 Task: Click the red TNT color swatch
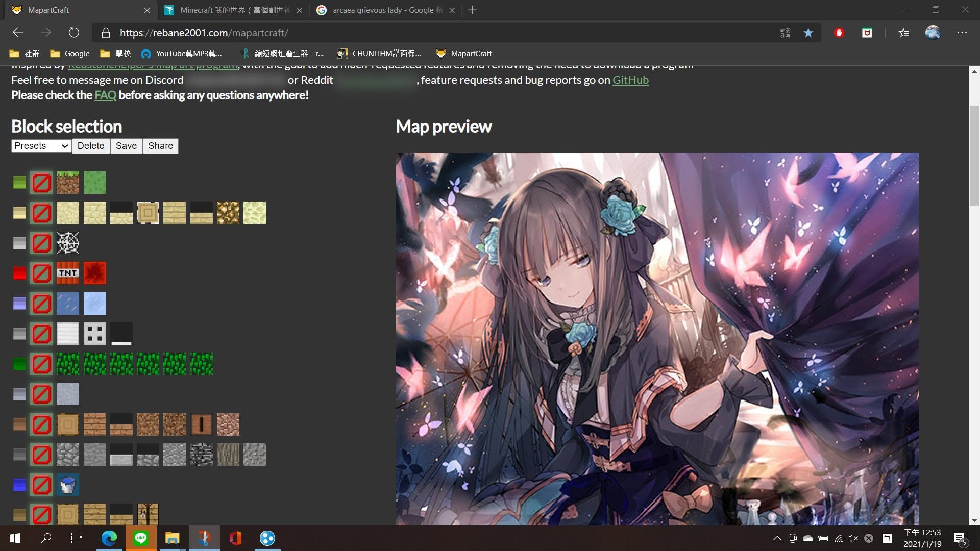(x=19, y=273)
